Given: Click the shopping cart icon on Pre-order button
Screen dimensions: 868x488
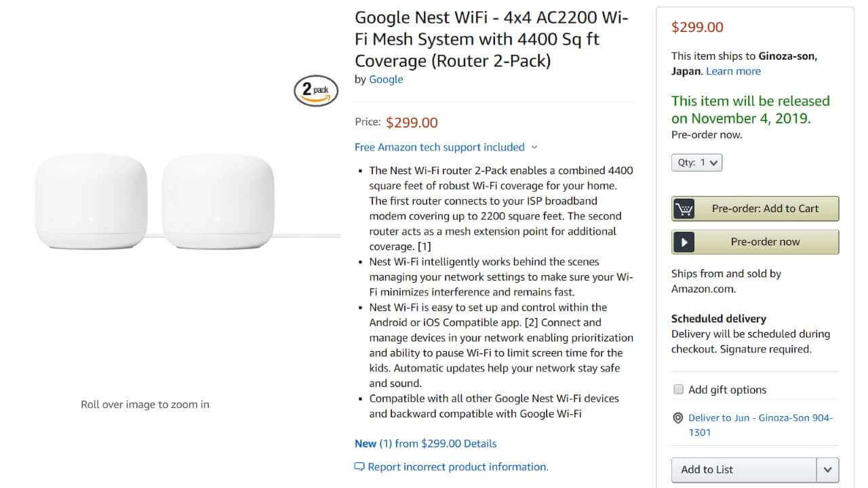Looking at the screenshot, I should 684,209.
